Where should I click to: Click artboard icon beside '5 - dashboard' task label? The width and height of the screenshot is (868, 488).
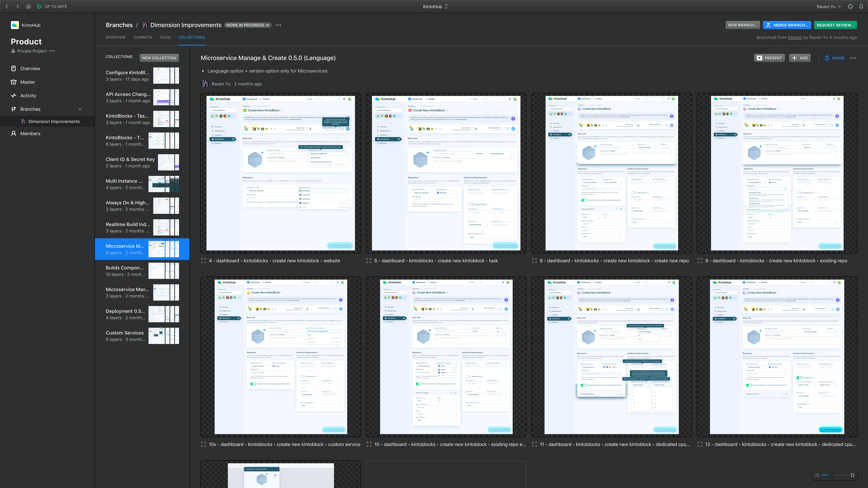pyautogui.click(x=369, y=261)
